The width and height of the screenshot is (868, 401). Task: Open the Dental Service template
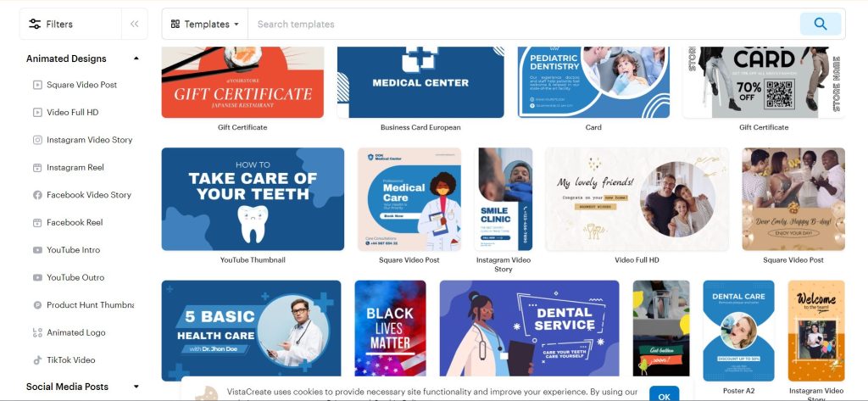coord(529,328)
